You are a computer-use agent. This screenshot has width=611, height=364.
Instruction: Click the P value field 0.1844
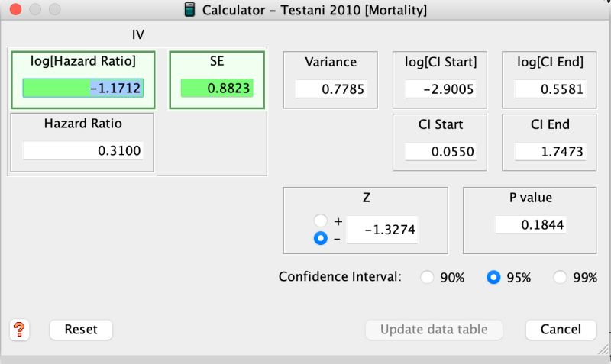click(531, 224)
